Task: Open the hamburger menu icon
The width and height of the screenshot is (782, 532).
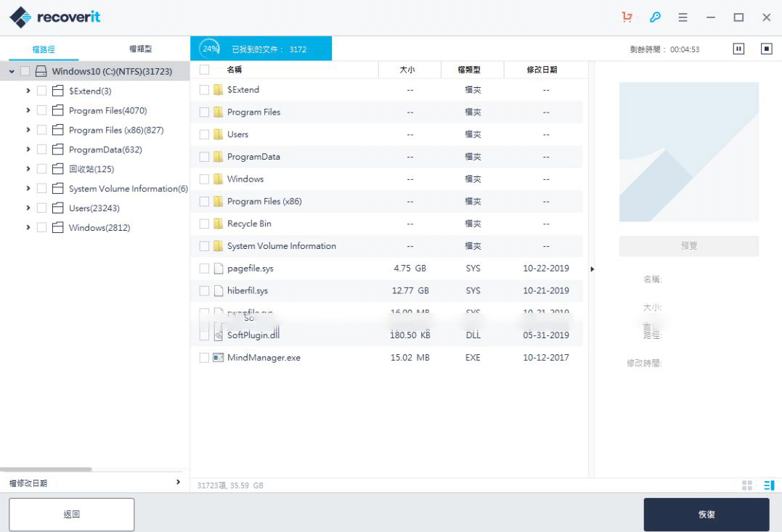Action: tap(683, 17)
